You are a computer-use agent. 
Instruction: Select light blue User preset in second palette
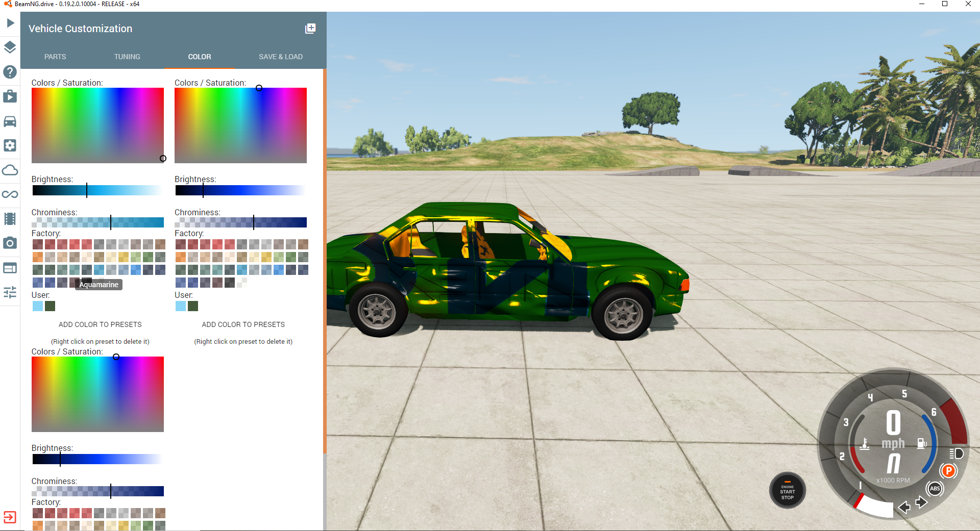(181, 306)
